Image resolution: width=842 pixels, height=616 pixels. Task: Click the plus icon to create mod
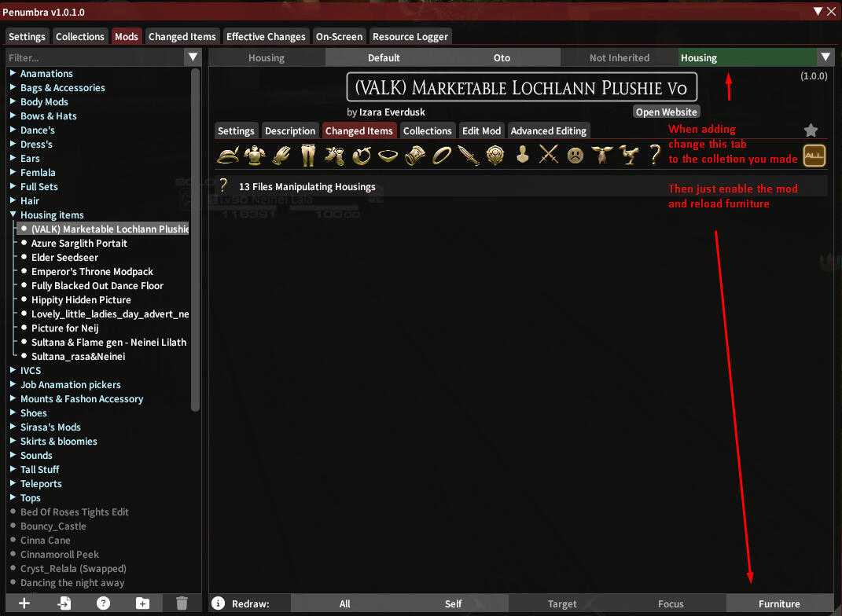coord(24,603)
